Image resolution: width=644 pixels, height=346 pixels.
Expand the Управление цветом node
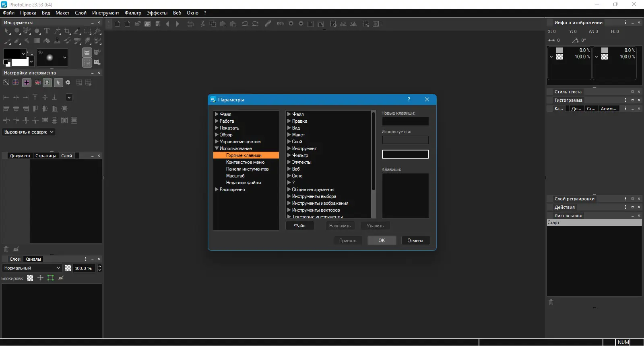[x=217, y=142]
